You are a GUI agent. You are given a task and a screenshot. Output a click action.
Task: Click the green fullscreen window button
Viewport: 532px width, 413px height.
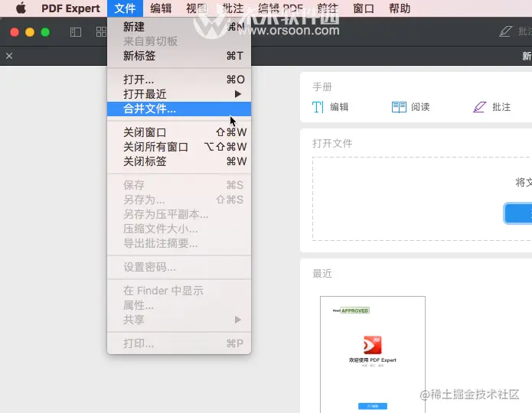(x=45, y=32)
